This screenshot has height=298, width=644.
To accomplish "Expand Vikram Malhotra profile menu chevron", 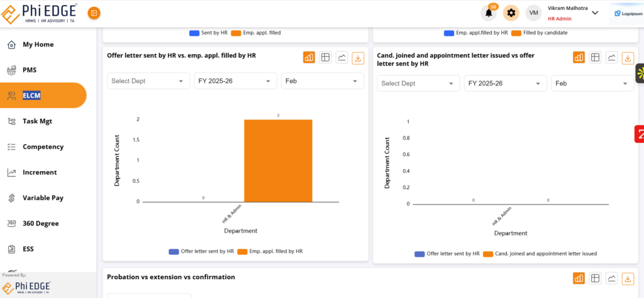I will [x=595, y=13].
